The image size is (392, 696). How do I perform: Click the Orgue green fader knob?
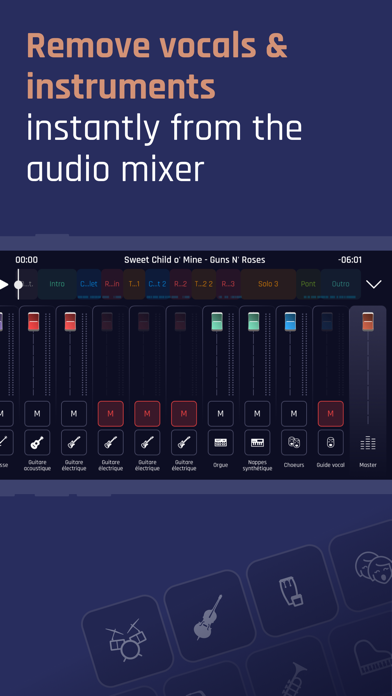(217, 321)
